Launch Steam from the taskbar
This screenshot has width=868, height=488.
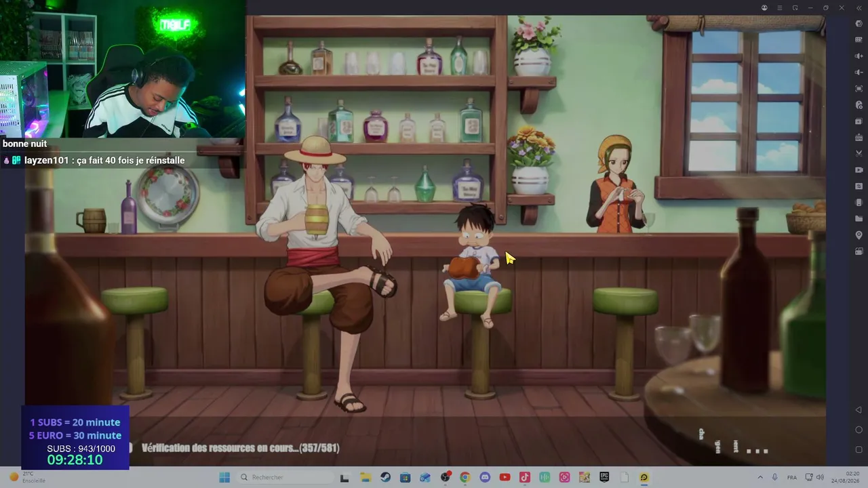click(x=385, y=477)
